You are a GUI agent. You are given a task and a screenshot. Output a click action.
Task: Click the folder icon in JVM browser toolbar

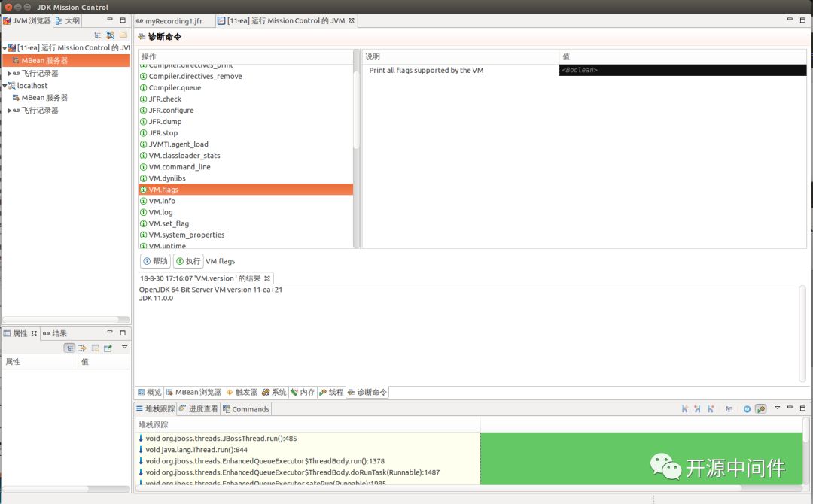(123, 35)
